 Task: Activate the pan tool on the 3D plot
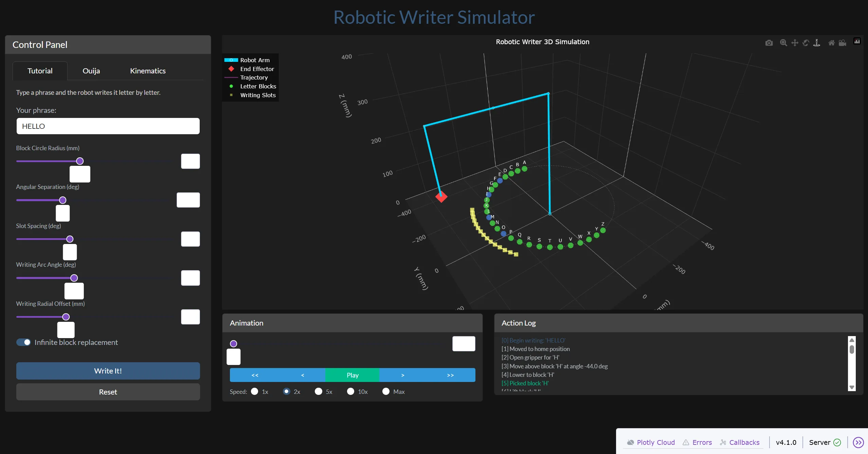click(795, 42)
